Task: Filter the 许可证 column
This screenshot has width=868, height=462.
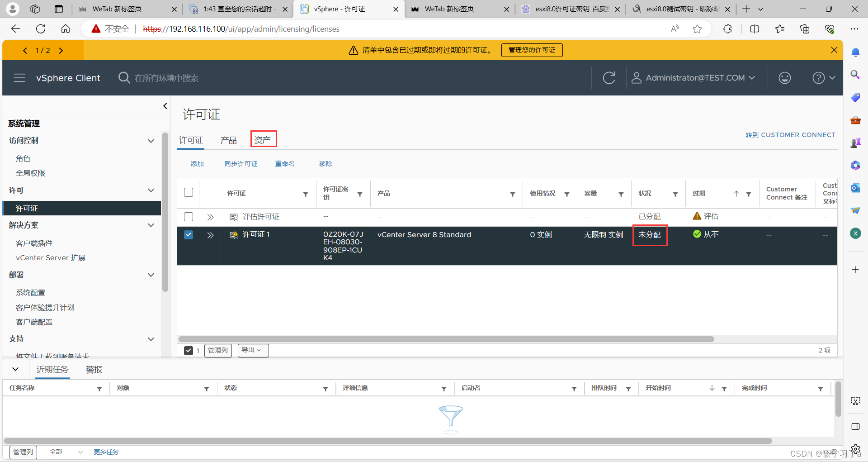Action: pyautogui.click(x=306, y=194)
